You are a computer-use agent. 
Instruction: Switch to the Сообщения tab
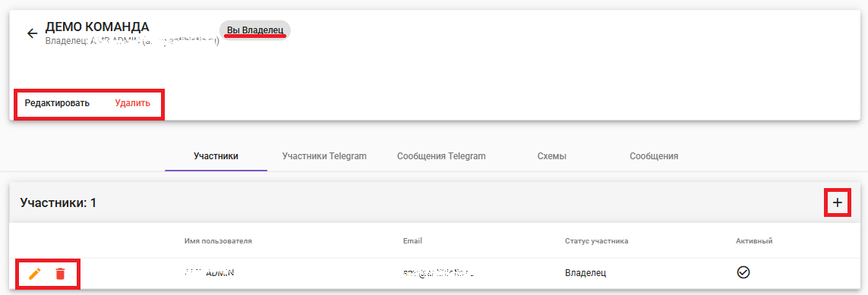click(x=654, y=156)
